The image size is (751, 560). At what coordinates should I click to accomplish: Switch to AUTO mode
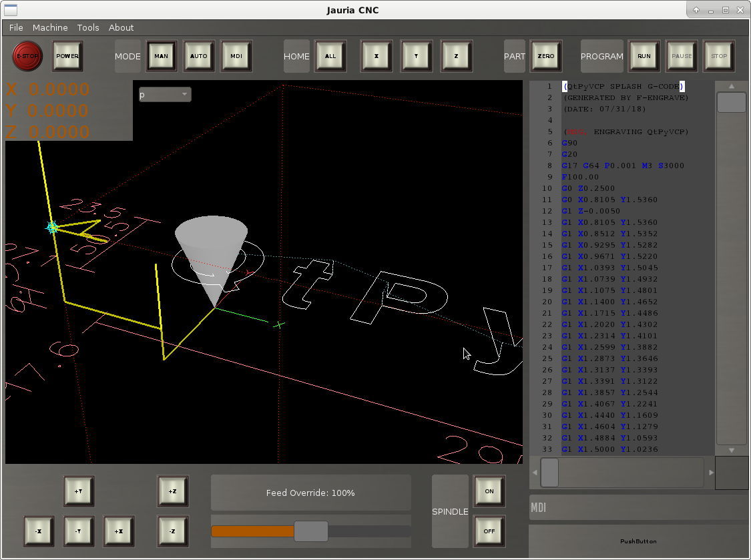point(198,56)
